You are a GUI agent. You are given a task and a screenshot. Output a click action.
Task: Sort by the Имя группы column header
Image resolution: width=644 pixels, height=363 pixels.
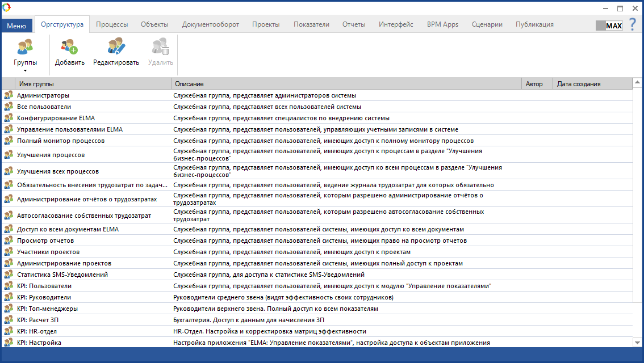(x=91, y=84)
